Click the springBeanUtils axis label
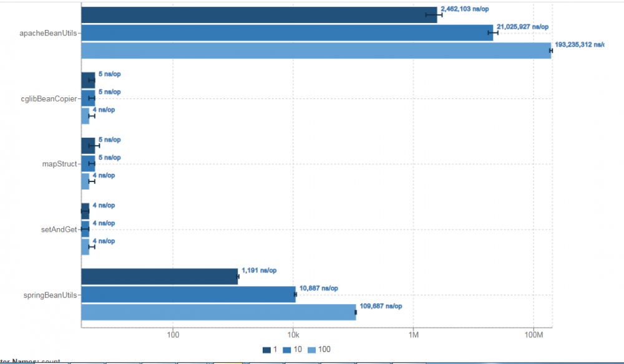This screenshot has height=364, width=624. (50, 295)
